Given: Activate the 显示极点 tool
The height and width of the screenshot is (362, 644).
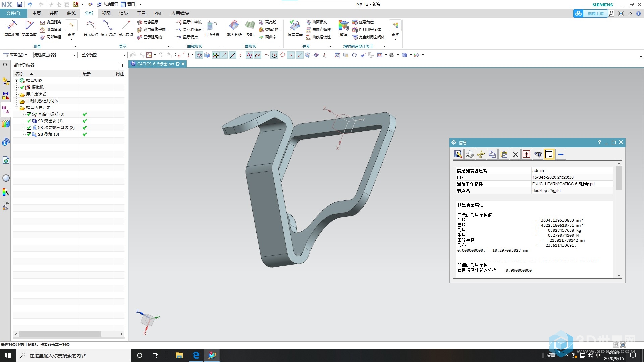Looking at the screenshot, I should click(91, 28).
